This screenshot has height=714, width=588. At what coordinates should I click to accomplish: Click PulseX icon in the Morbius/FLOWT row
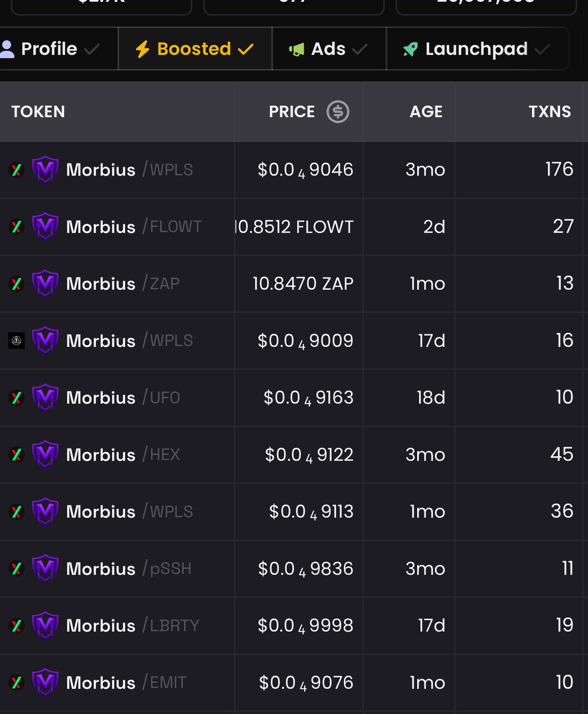[x=17, y=227]
